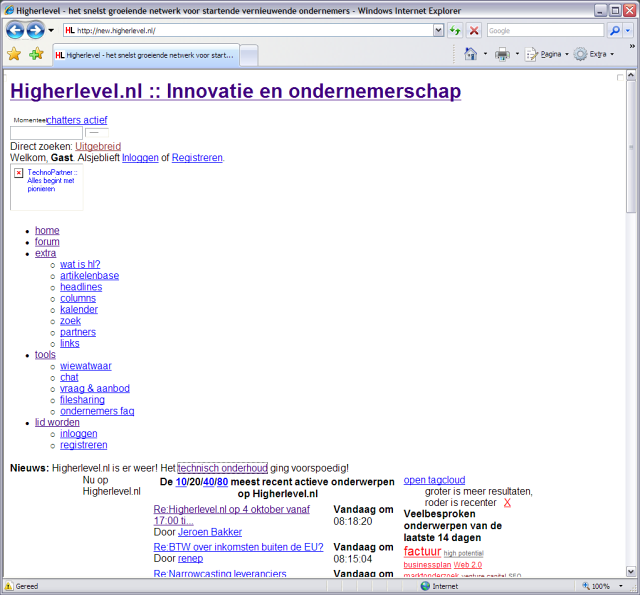This screenshot has width=640, height=595.
Task: Click the Home page icon
Action: [471, 54]
